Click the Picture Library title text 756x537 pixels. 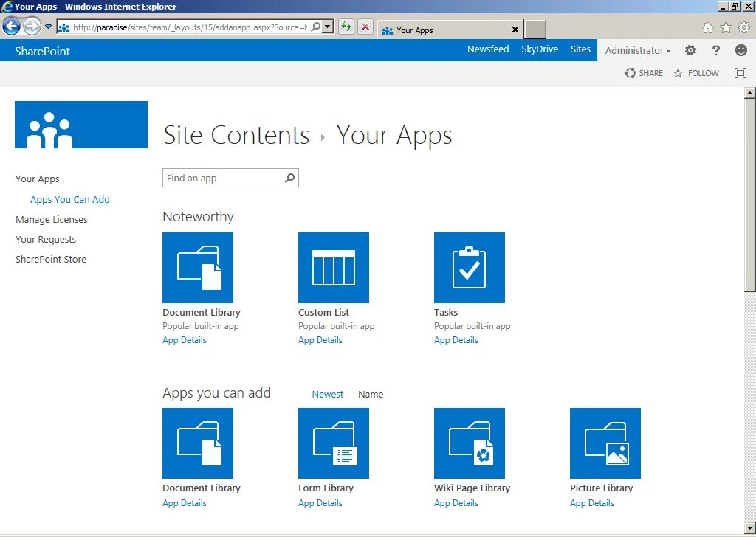601,488
